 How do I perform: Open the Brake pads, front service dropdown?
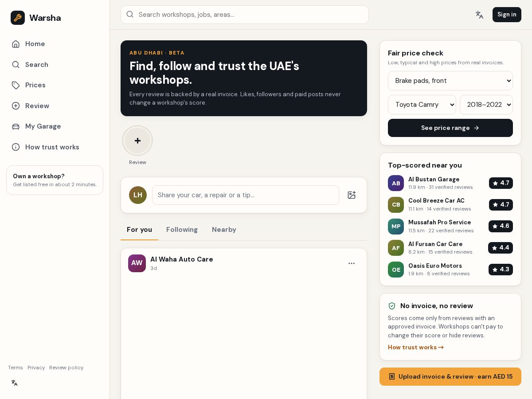450,81
